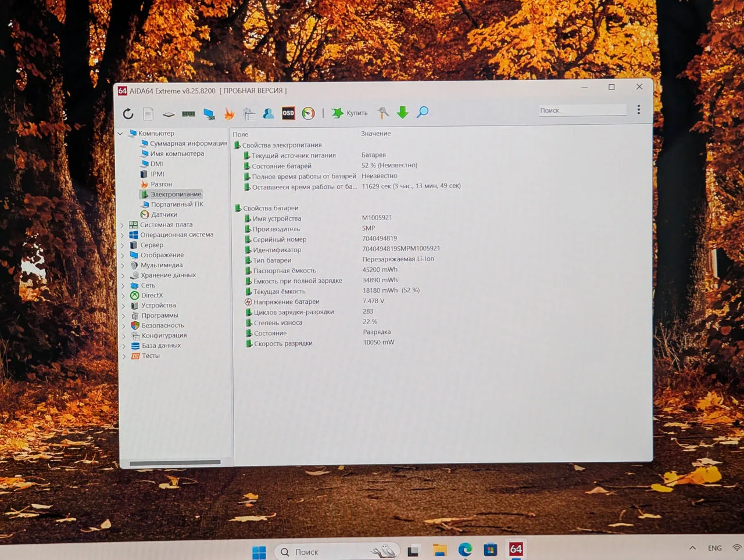Open File Explorer from the taskbar
The image size is (744, 560).
[x=440, y=550]
